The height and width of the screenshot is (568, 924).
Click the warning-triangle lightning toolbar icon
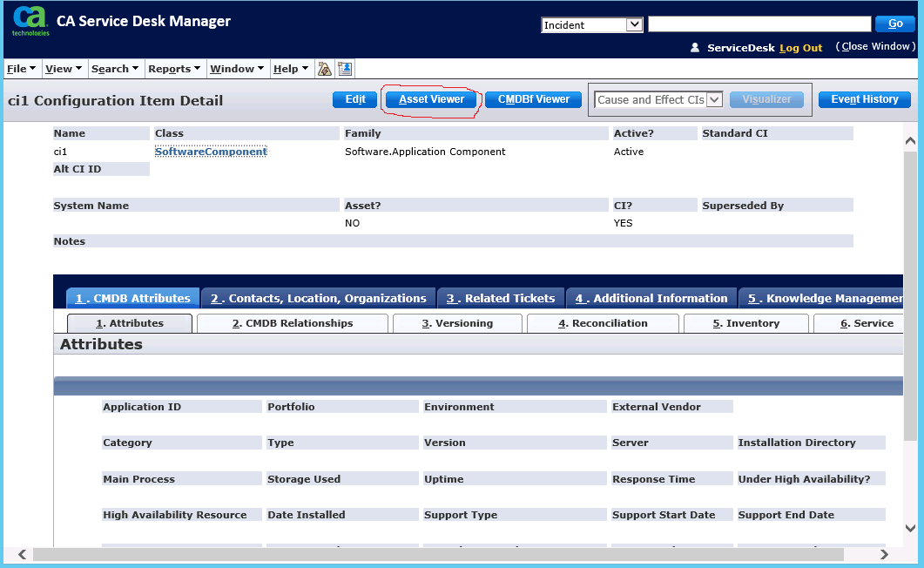tap(324, 68)
